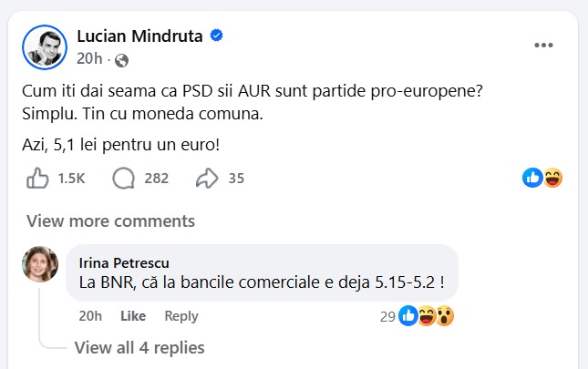The width and height of the screenshot is (588, 369).
Task: Open Irina Petrescu profile name link
Action: pyautogui.click(x=124, y=262)
